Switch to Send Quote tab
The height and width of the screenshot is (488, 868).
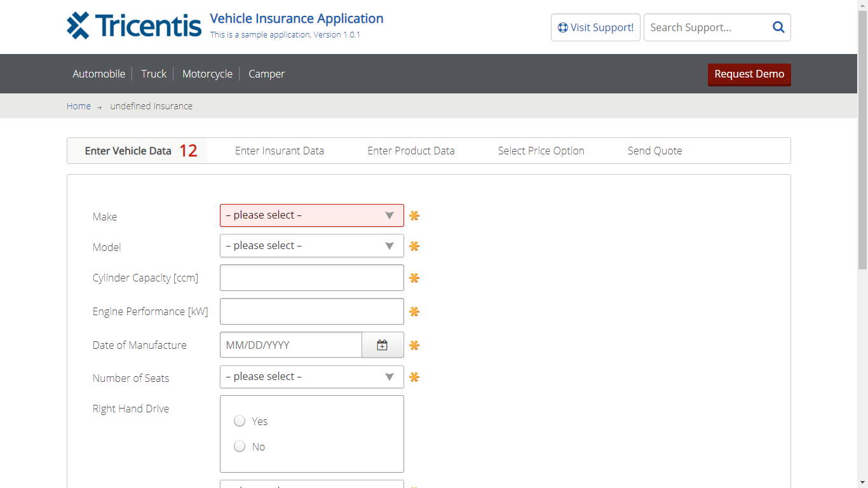655,151
